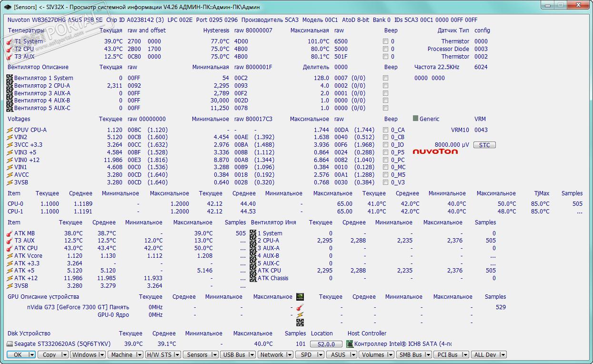This screenshot has width=593, height=364.
Task: Click the lightning icon beside CPUV CPU-A
Action: (x=10, y=130)
